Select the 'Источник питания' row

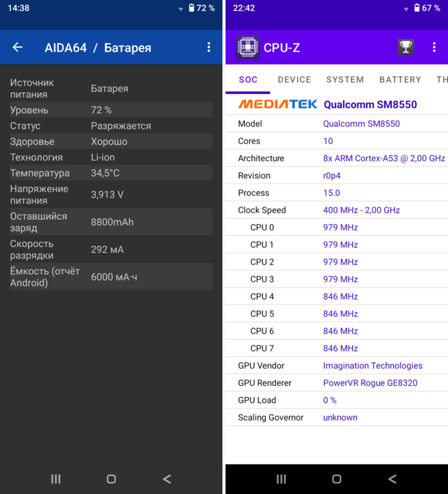tap(111, 88)
